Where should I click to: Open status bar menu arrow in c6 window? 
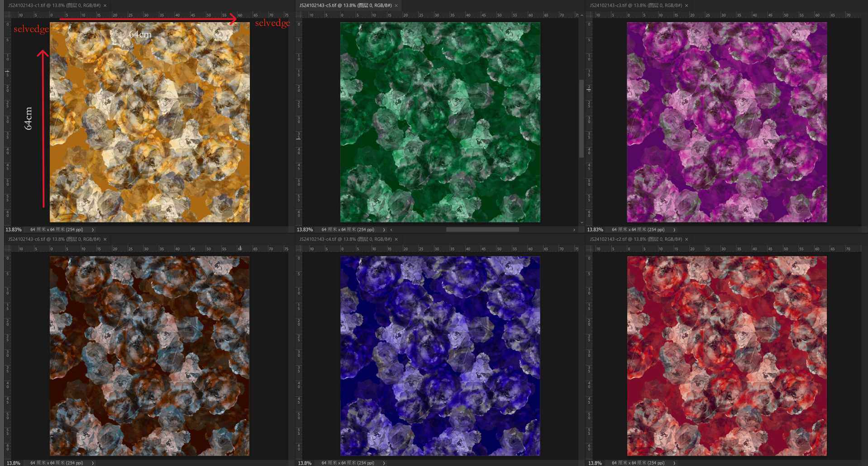pos(93,463)
